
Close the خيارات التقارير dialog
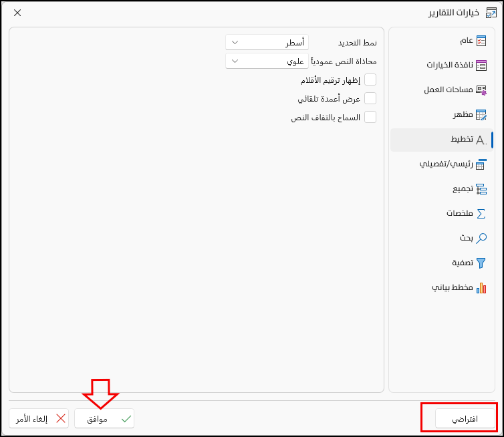pos(17,13)
